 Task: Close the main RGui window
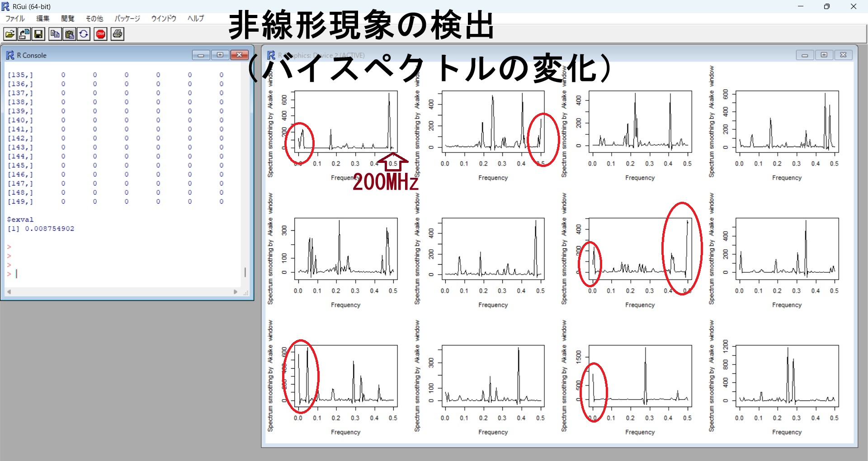click(854, 6)
